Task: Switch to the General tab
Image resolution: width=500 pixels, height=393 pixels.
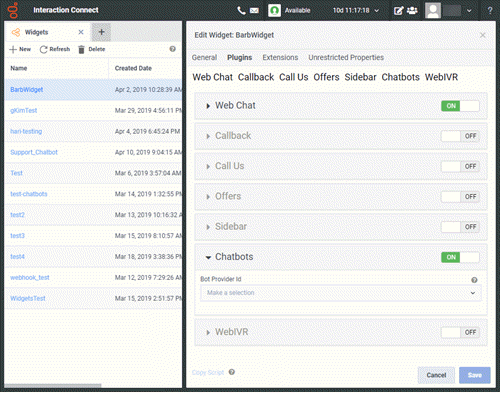Action: (204, 58)
